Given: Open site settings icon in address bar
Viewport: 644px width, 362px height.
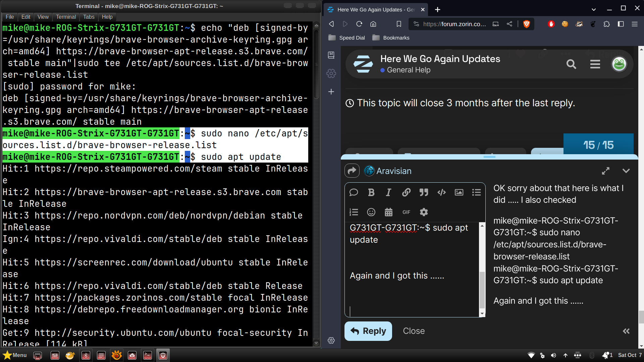Looking at the screenshot, I should (x=416, y=24).
